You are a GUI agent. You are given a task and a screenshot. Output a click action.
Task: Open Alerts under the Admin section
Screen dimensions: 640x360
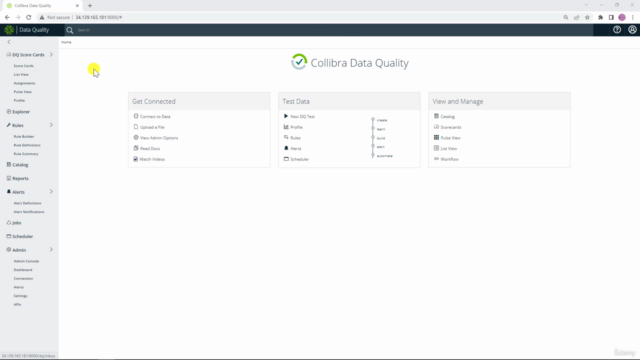19,287
